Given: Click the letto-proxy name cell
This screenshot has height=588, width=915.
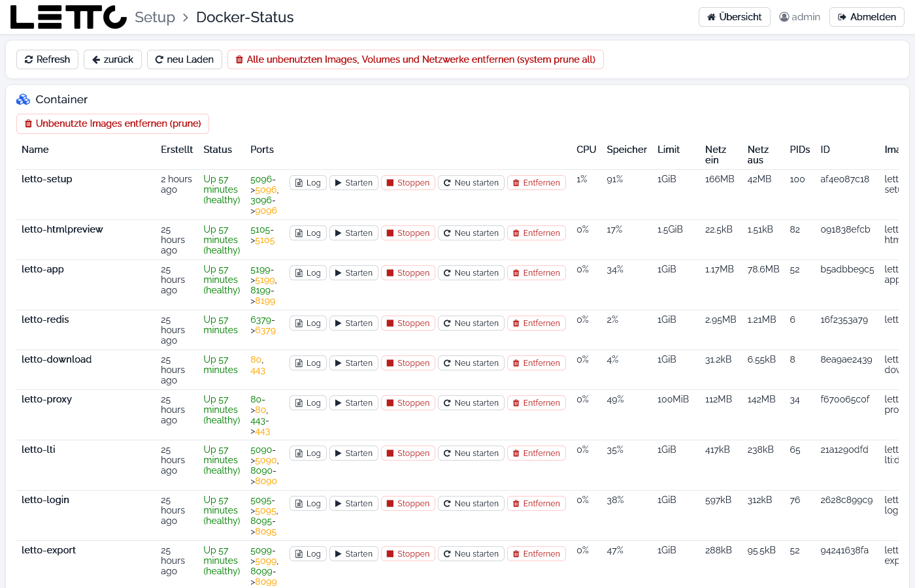Looking at the screenshot, I should (x=47, y=399).
